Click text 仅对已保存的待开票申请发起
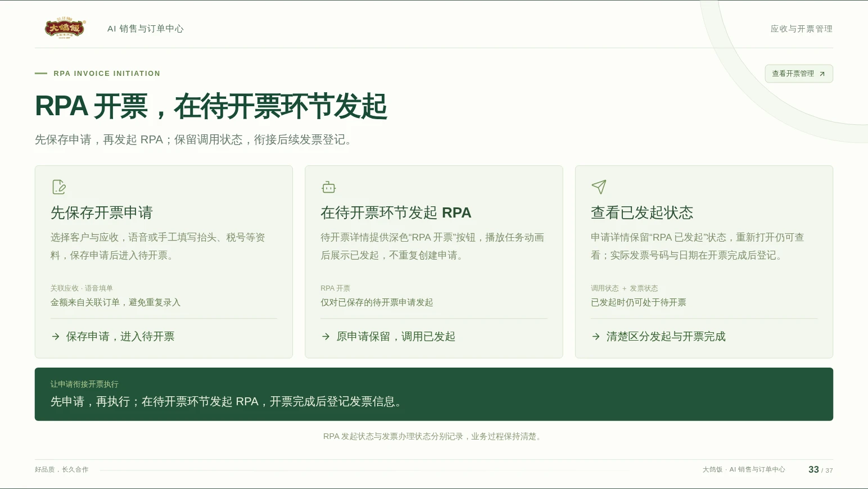 pyautogui.click(x=377, y=302)
